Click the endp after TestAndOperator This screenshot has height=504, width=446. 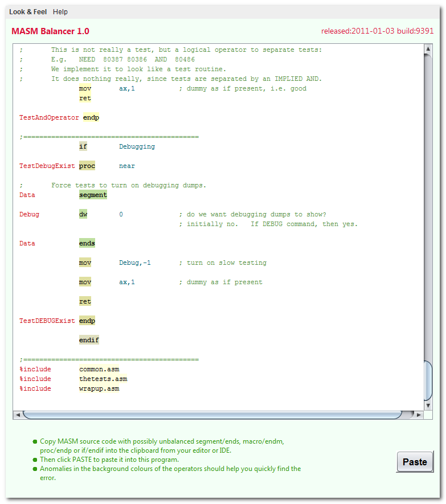91,118
